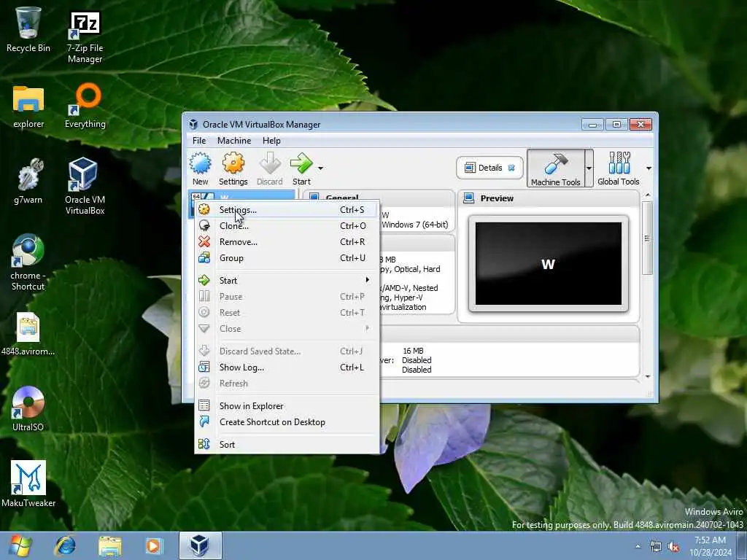Screen dimensions: 747x560
Task: Select the Oracle VM VirtualBox desktop shortcut
Action: click(x=85, y=186)
